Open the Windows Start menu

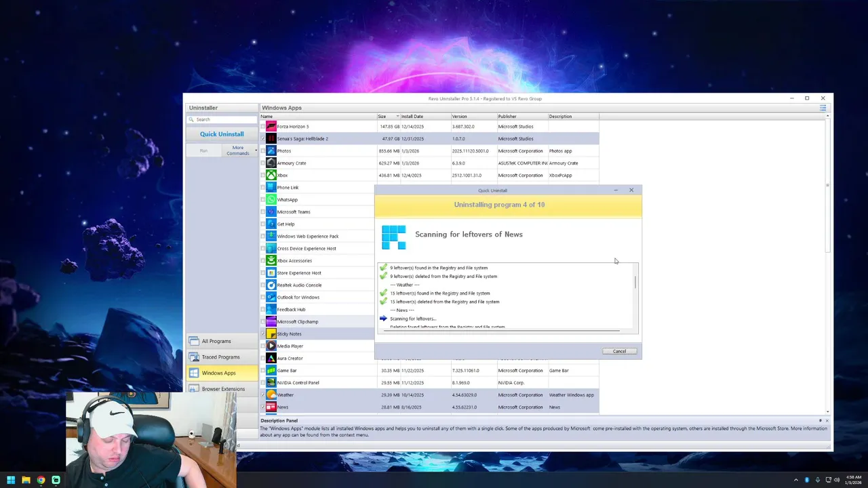pos(11,480)
